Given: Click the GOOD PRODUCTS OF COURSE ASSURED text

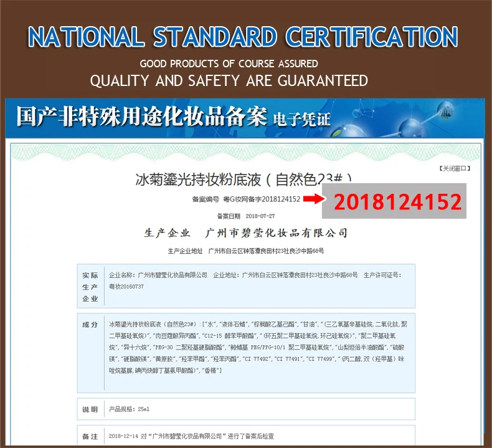Looking at the screenshot, I should tap(229, 64).
